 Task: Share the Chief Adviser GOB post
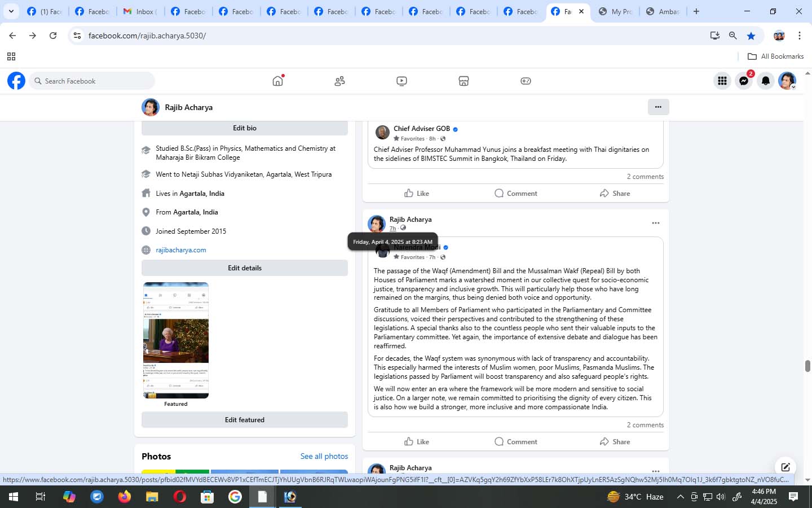[615, 193]
